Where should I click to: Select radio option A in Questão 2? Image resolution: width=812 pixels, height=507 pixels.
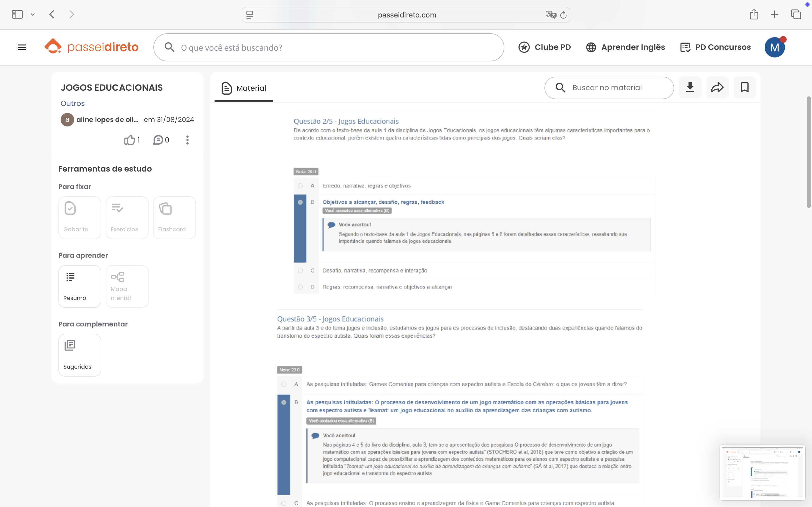pos(300,186)
